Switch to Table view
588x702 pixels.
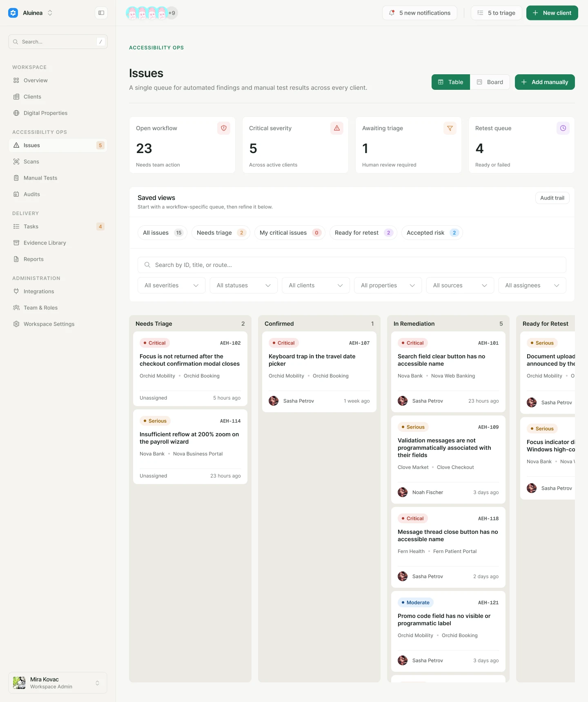451,82
